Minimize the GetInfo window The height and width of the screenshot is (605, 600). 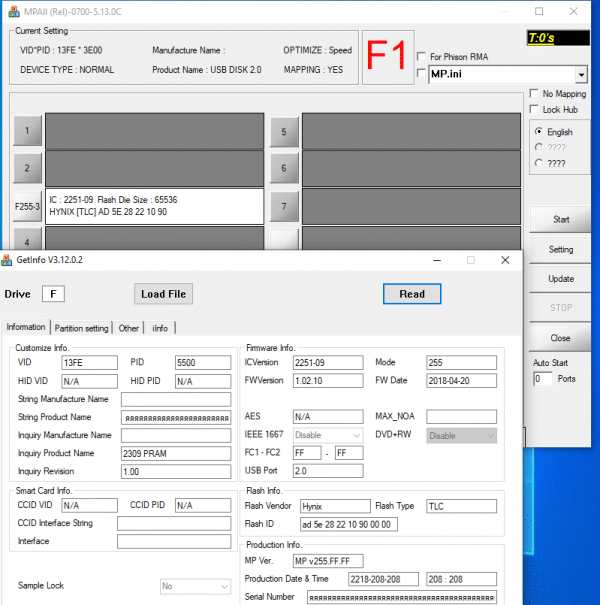coord(437,260)
